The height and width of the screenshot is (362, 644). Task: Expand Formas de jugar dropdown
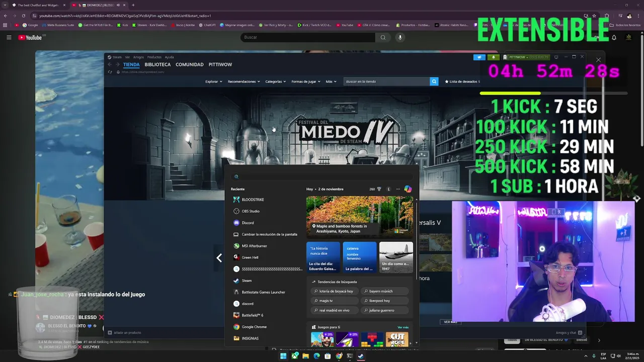(x=305, y=81)
